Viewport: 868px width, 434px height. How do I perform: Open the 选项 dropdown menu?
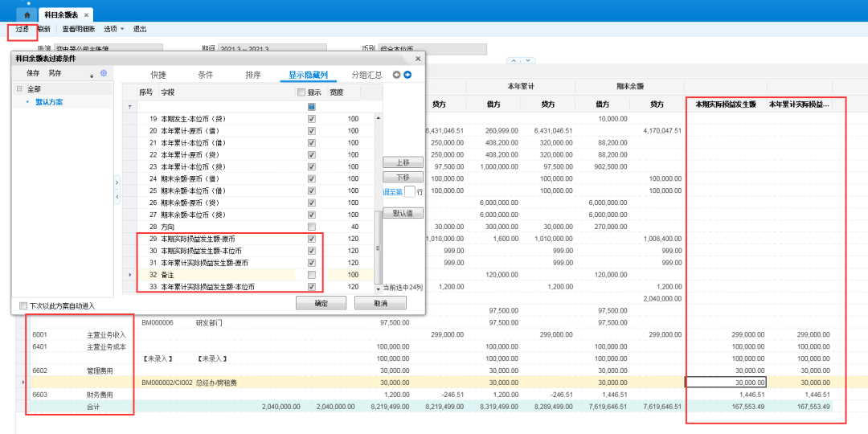pyautogui.click(x=114, y=29)
